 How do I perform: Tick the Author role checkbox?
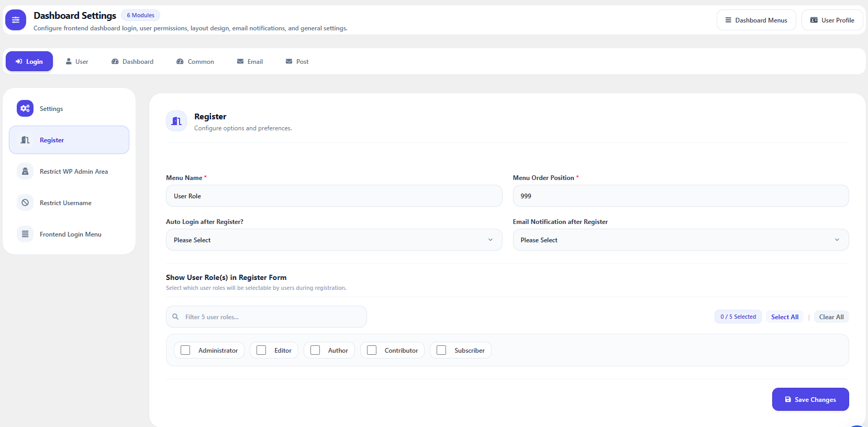[x=315, y=350]
